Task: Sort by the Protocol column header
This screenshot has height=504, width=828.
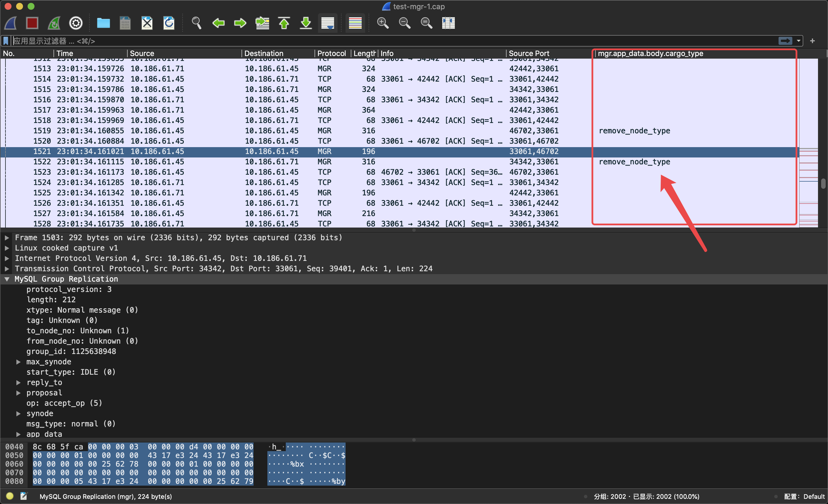Action: [x=331, y=53]
